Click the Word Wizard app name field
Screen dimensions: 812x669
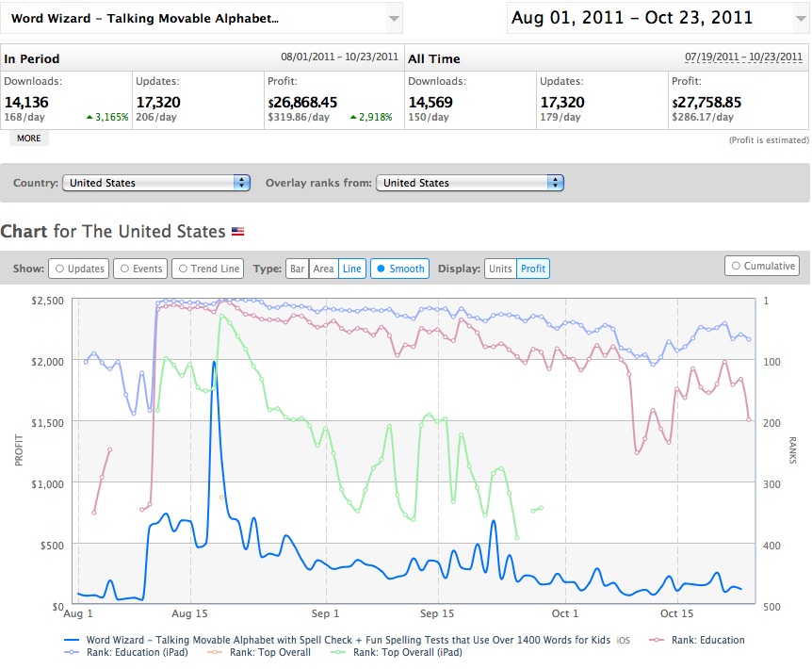[x=201, y=19]
